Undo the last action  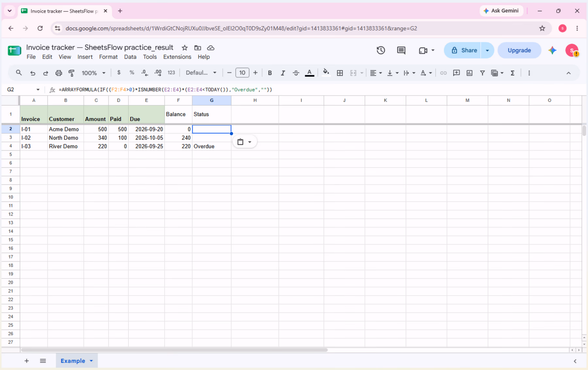click(33, 73)
